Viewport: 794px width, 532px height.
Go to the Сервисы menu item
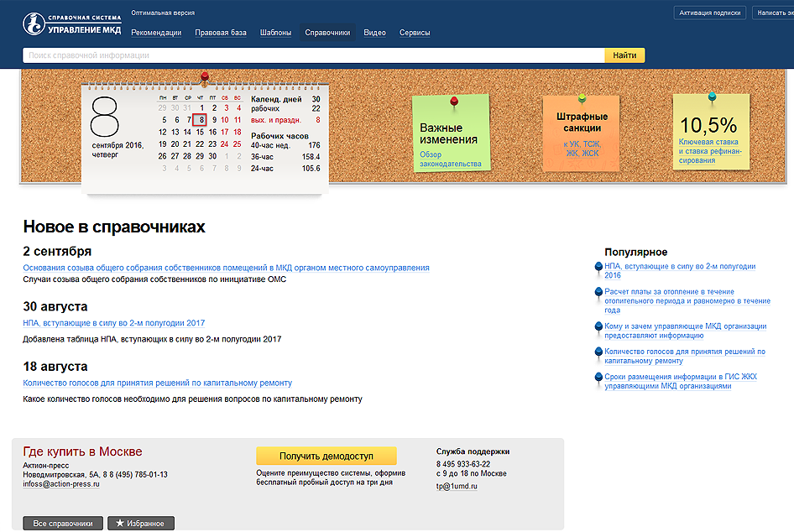[415, 33]
